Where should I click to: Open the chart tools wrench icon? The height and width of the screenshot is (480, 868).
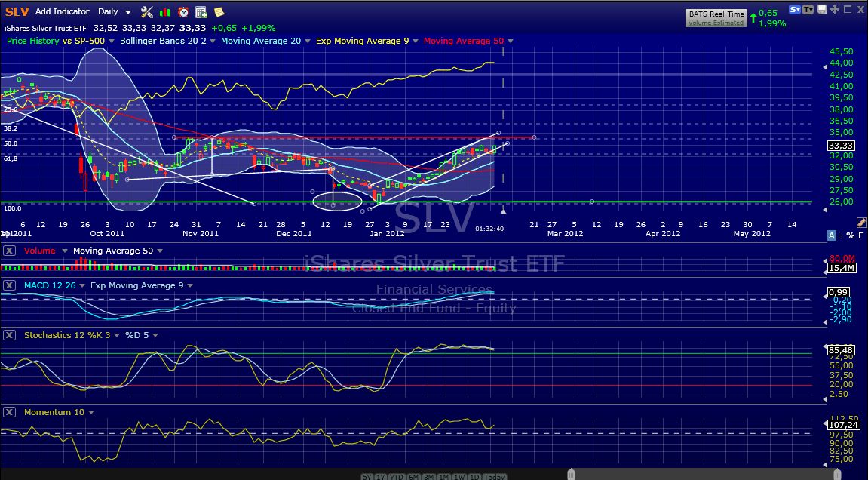pos(147,11)
